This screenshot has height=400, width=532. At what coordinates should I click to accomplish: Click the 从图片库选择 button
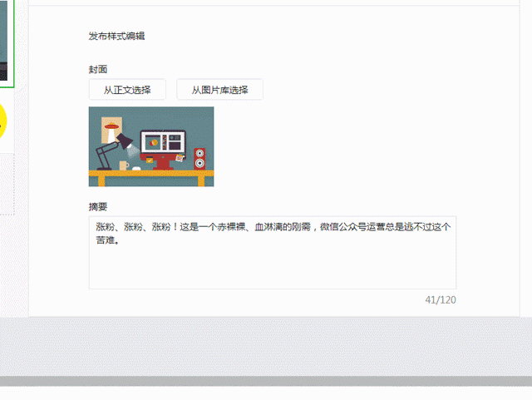pos(219,90)
